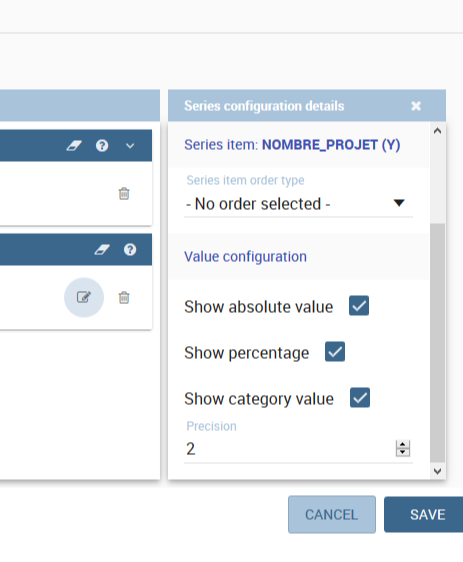Collapse the upper panel with the chevron arrow

(130, 146)
